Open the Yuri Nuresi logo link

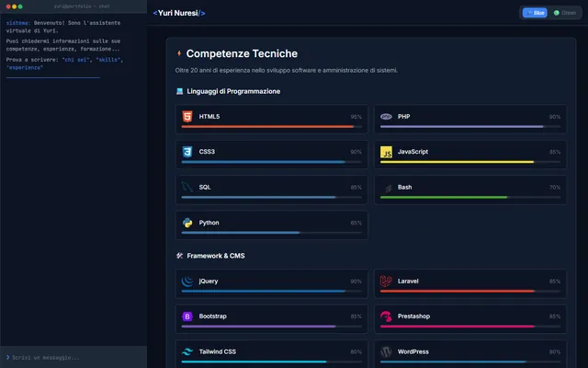(x=179, y=13)
